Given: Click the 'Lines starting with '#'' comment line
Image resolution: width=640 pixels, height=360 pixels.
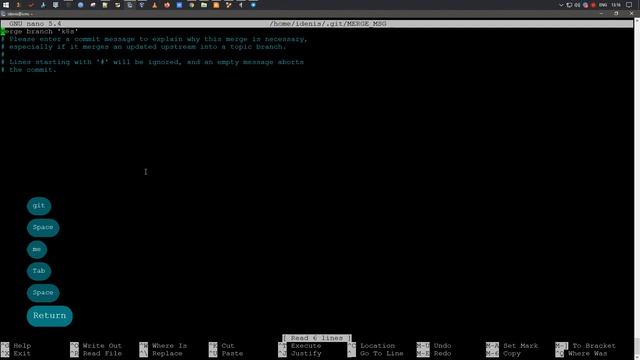Looking at the screenshot, I should [x=153, y=62].
